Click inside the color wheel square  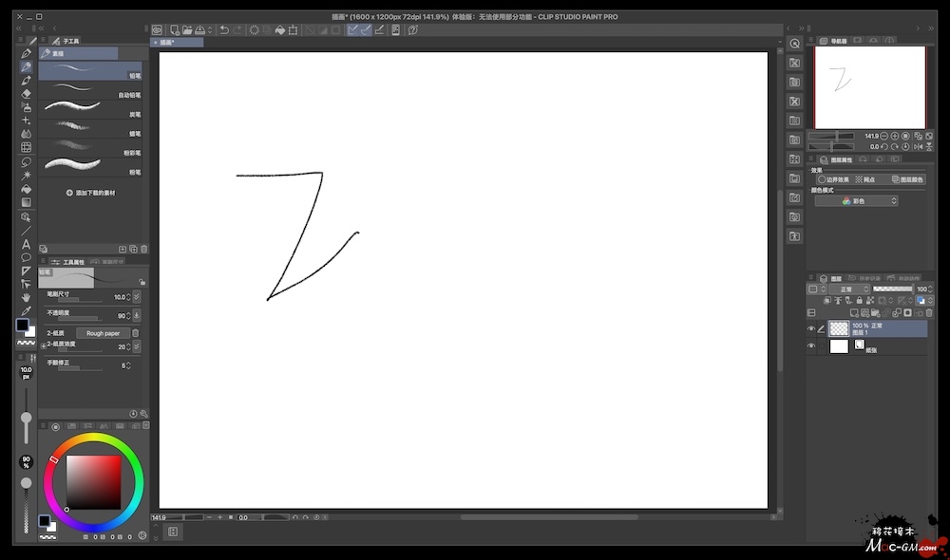point(93,481)
